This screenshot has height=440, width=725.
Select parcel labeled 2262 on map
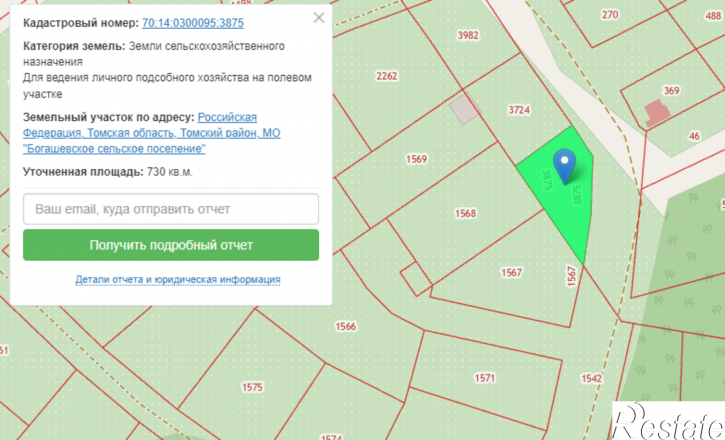pyautogui.click(x=387, y=76)
